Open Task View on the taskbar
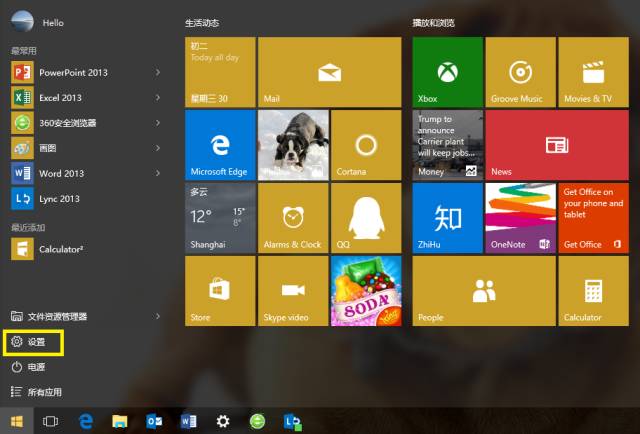Image resolution: width=640 pixels, height=434 pixels. 51,421
